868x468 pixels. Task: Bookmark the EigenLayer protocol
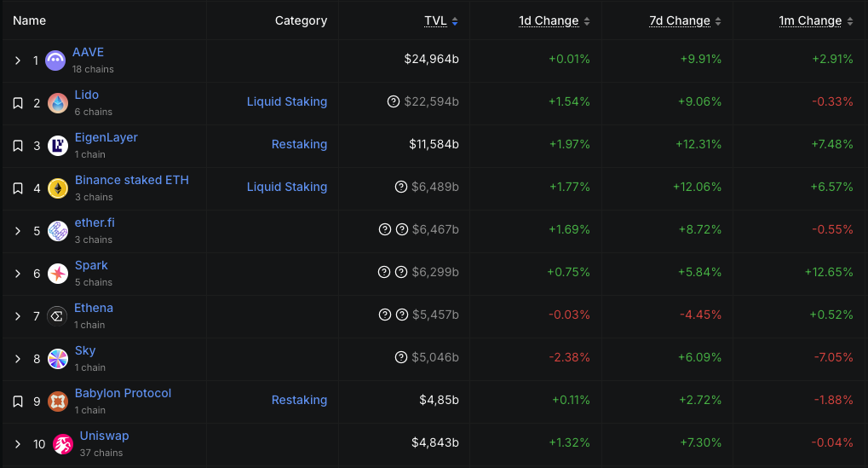18,146
